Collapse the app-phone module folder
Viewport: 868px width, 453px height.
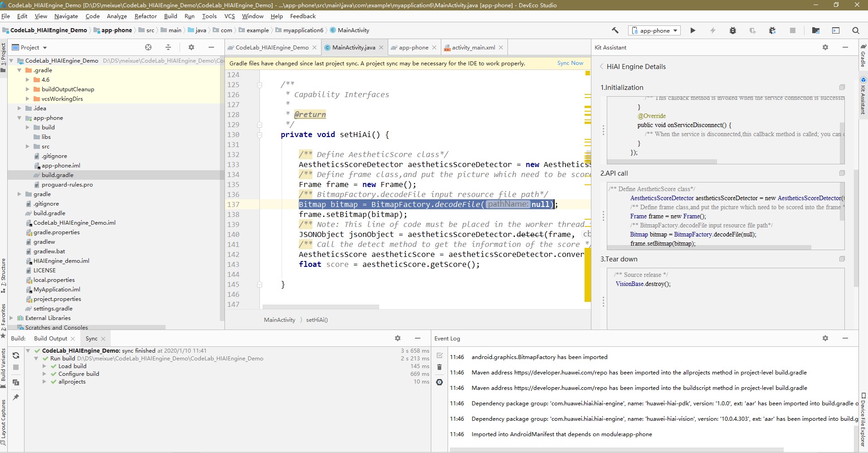tap(20, 118)
